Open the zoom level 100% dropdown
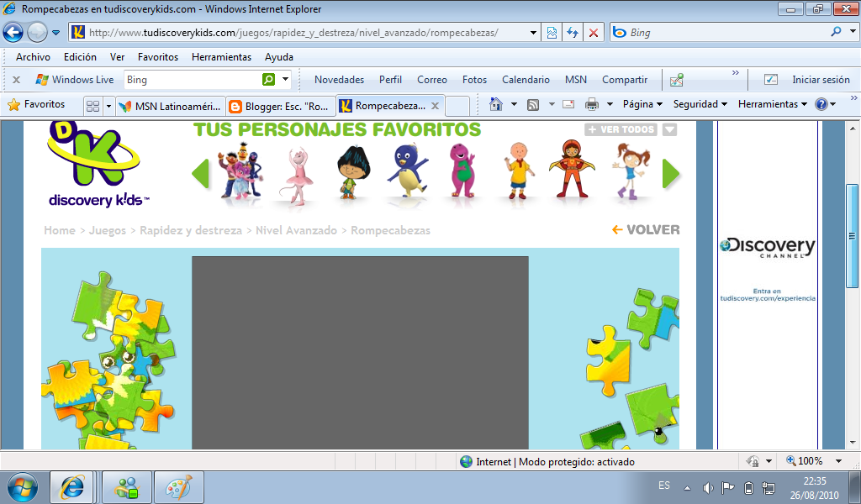This screenshot has width=861, height=504. coord(838,461)
